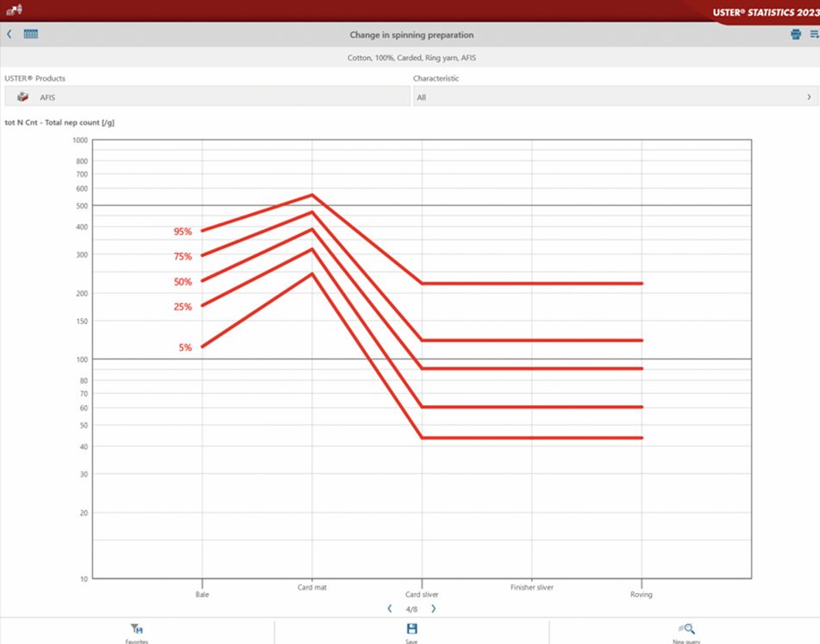Image resolution: width=820 pixels, height=644 pixels.
Task: Click the Roving axis label
Action: (x=642, y=594)
